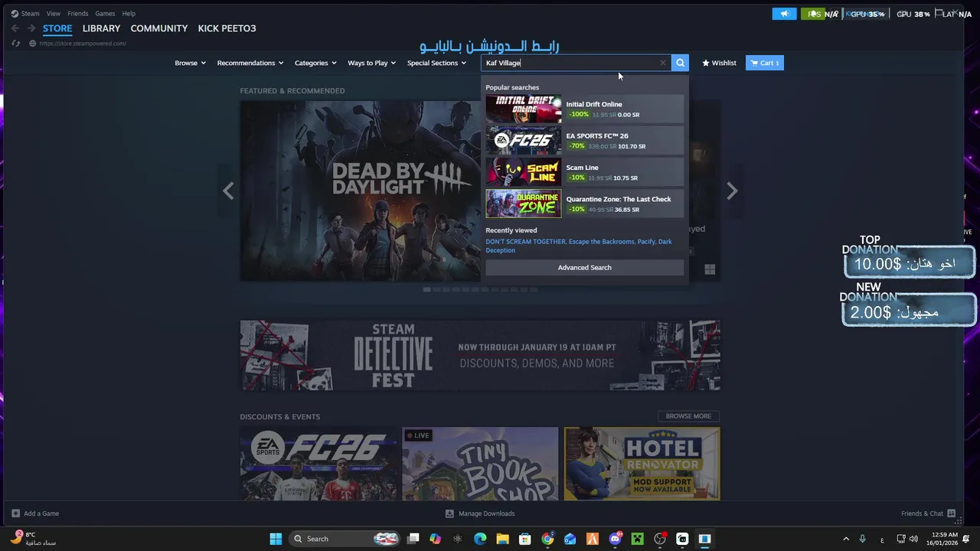Select EA SPORTS FC 26 suggestion
The width and height of the screenshot is (980, 551).
(x=584, y=141)
